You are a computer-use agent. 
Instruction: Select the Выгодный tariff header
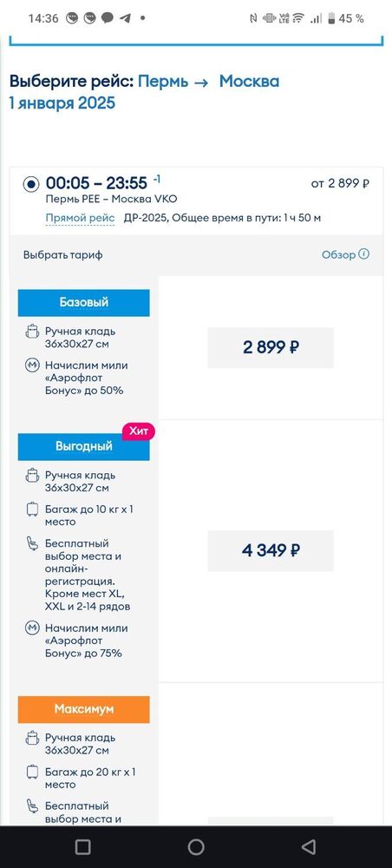coord(83,447)
